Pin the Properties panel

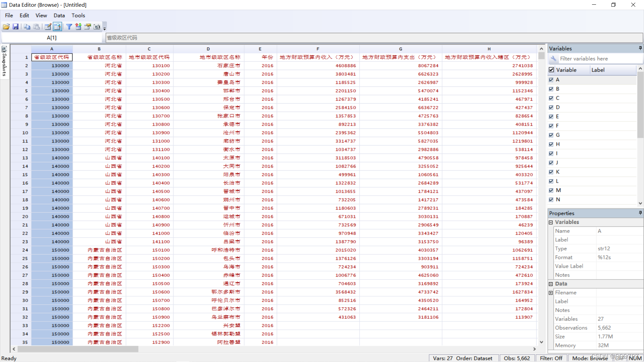point(640,213)
